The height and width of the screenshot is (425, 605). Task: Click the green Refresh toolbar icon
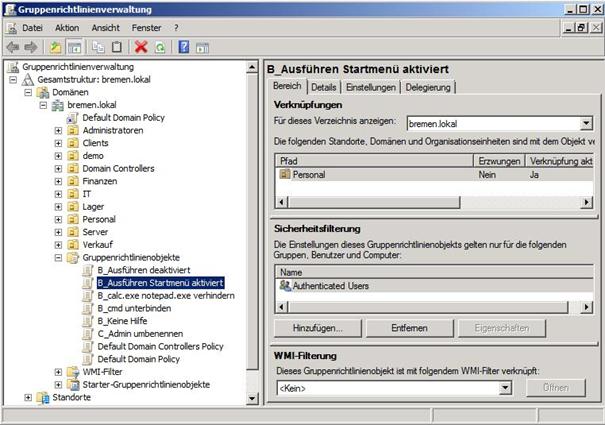coord(159,47)
